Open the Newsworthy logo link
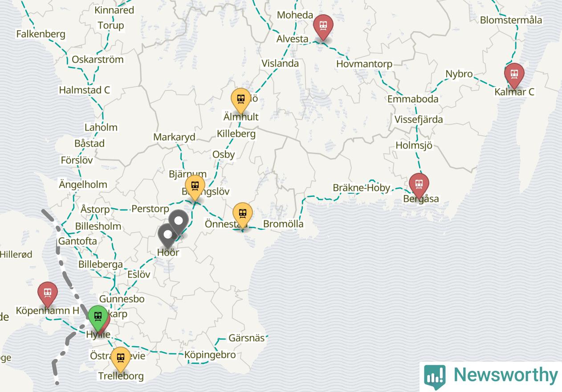 pos(491,376)
